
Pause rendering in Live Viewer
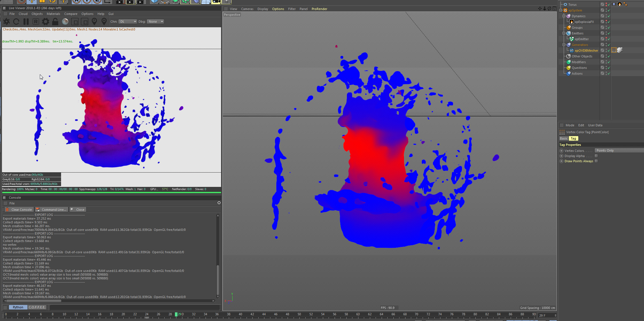pos(26,22)
